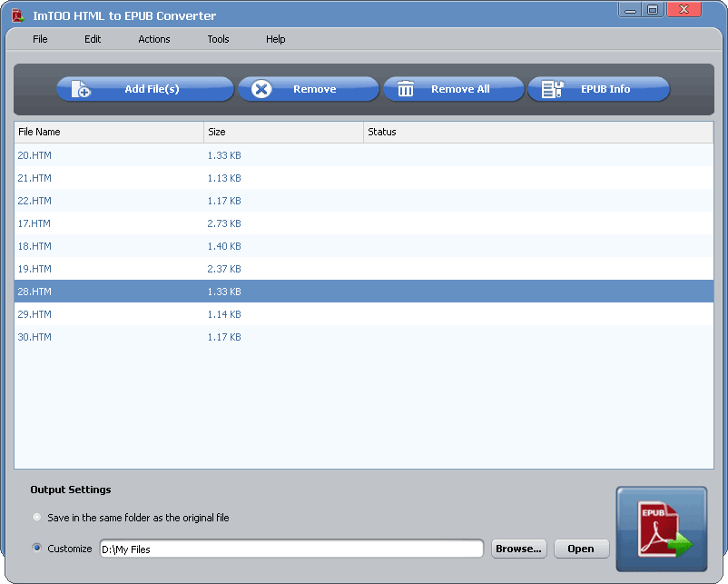This screenshot has width=728, height=584.
Task: Click the Remove All trash icon
Action: [406, 89]
